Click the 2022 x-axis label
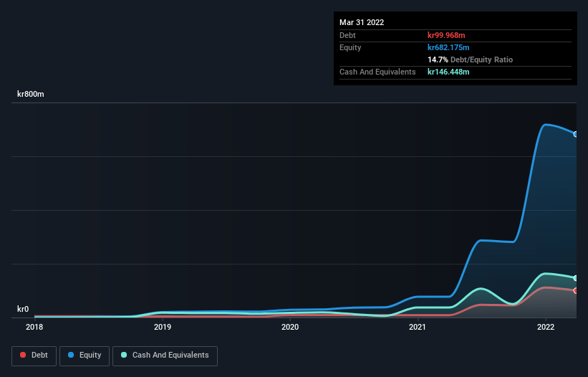This screenshot has width=588, height=377. pos(546,327)
